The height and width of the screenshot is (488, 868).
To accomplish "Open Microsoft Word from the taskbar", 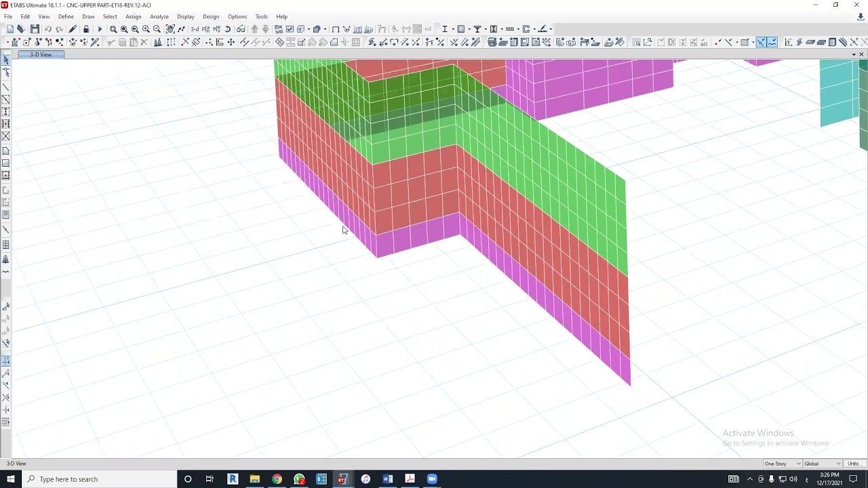I will click(x=388, y=479).
